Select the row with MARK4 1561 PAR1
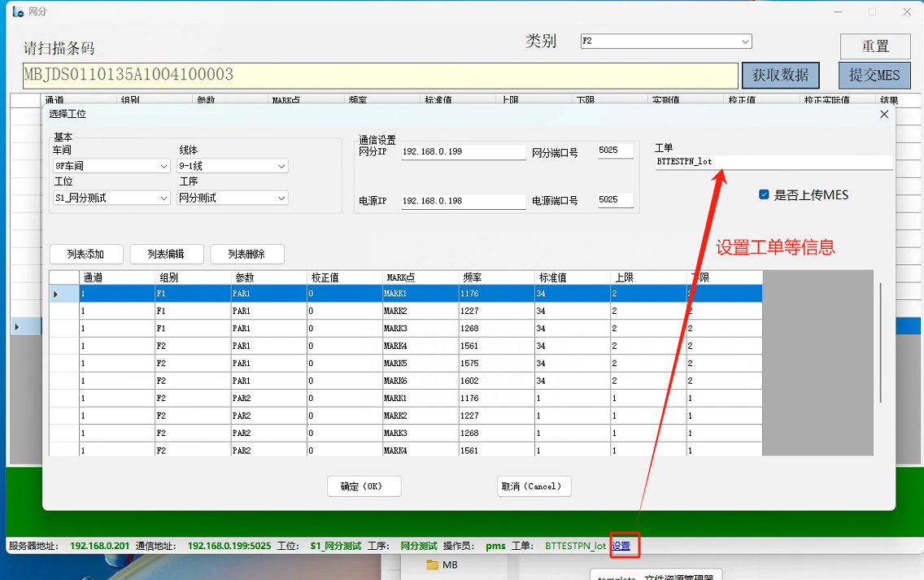The image size is (924, 580). (x=407, y=346)
